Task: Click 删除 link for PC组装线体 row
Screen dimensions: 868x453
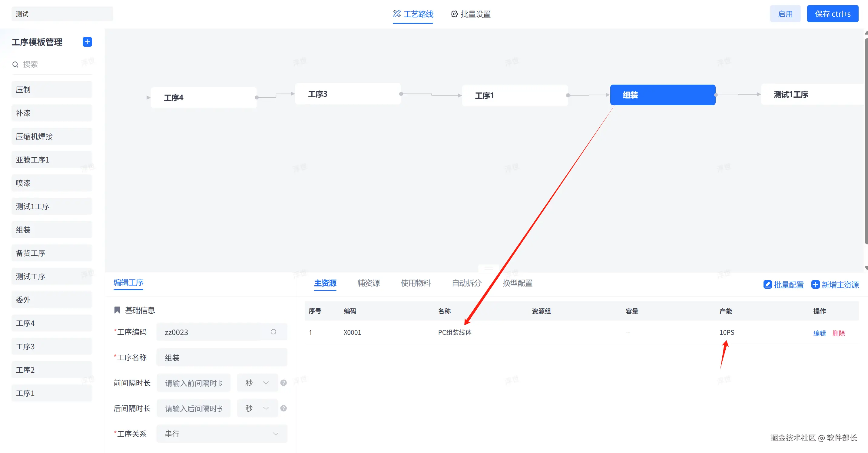Action: tap(838, 333)
